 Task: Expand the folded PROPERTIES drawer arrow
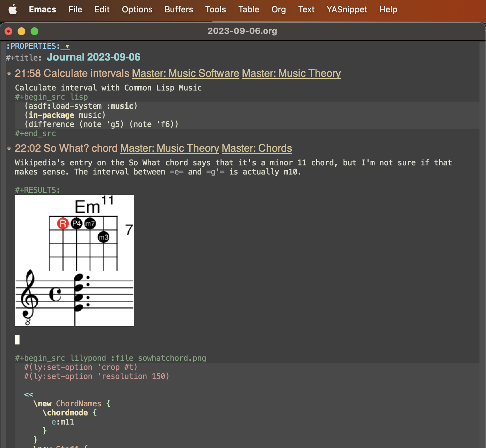[x=67, y=47]
